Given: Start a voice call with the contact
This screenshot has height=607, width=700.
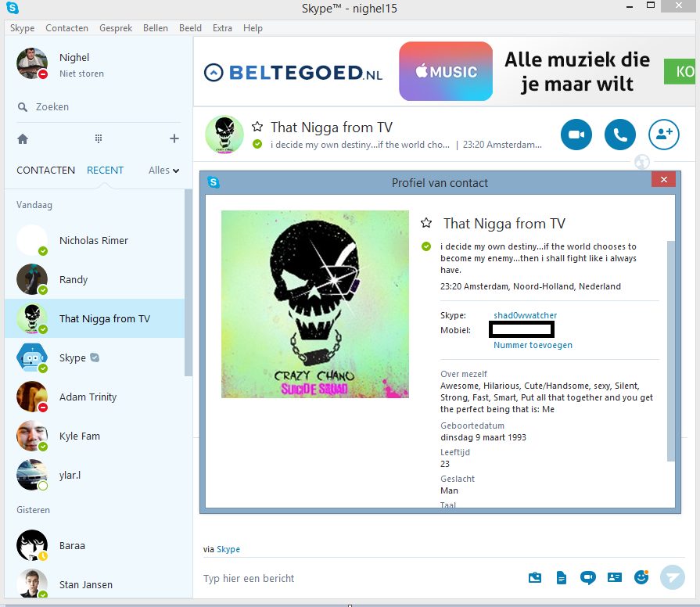Looking at the screenshot, I should click(620, 135).
